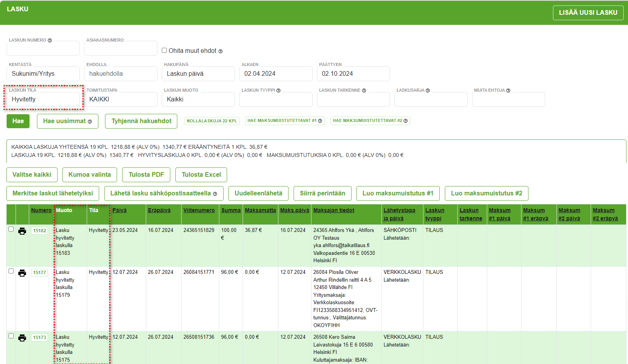Select the checkbox for invoice 15182
Image resolution: width=628 pixels, height=364 pixels.
11,229
